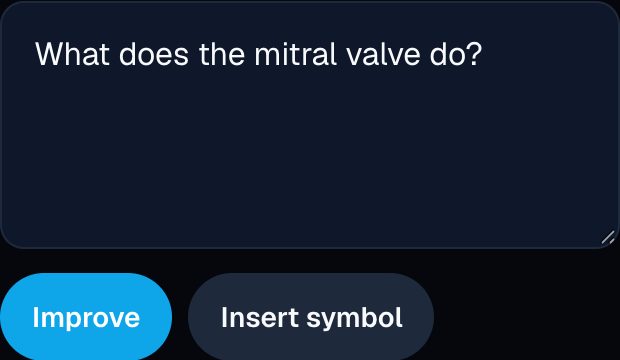Image resolution: width=620 pixels, height=360 pixels.
Task: Click on the word "does" in the prompt
Action: tap(154, 54)
